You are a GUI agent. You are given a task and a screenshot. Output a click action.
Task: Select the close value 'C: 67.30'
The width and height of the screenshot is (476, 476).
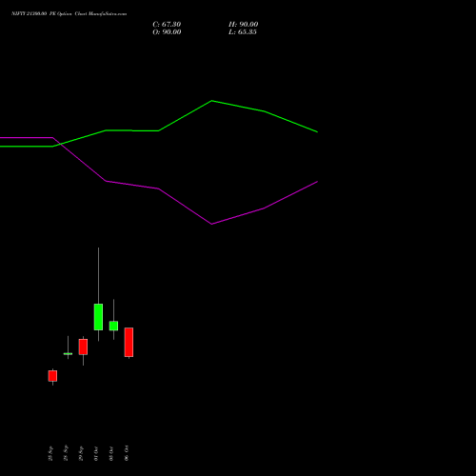click(167, 25)
